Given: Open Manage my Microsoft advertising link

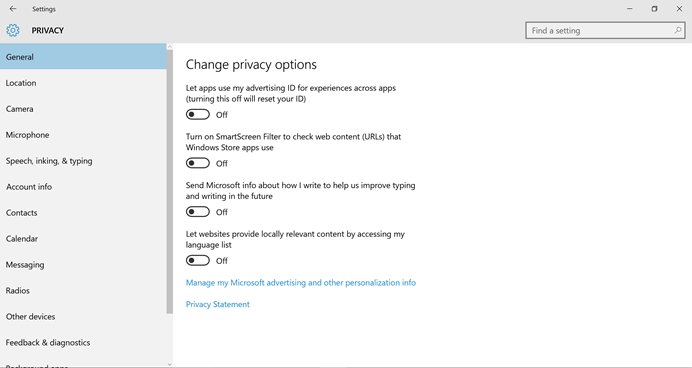Looking at the screenshot, I should [301, 283].
